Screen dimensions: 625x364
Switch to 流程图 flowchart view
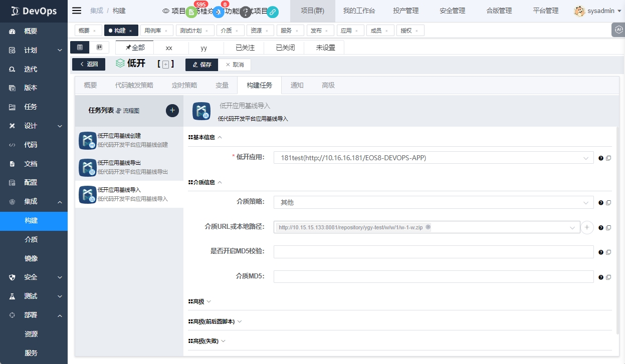pos(128,111)
